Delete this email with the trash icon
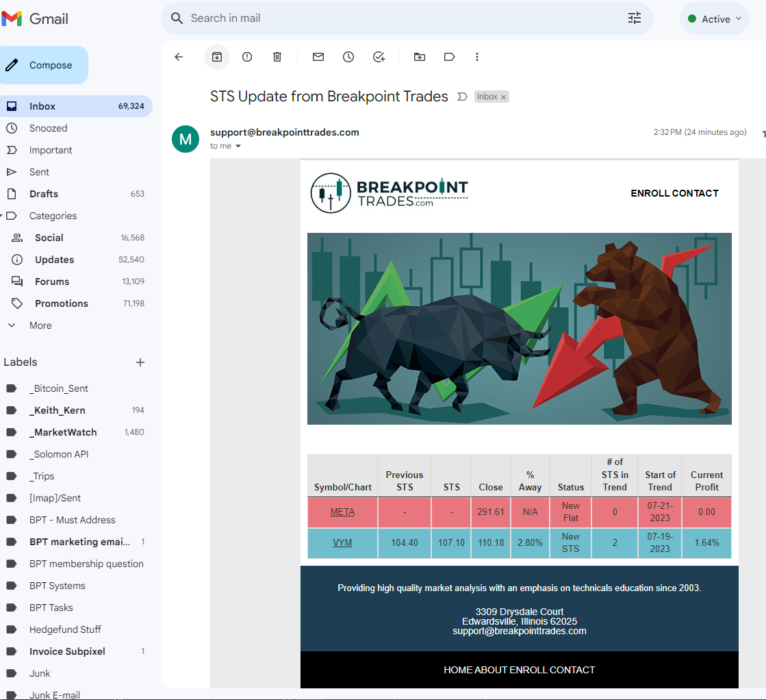766x700 pixels. [x=277, y=57]
